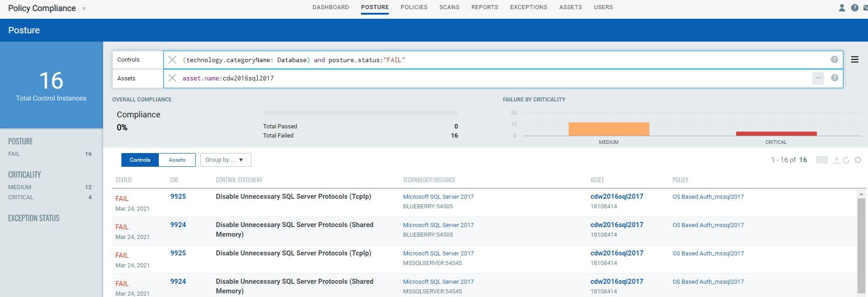The height and width of the screenshot is (297, 868).
Task: Click the download results icon
Action: click(x=836, y=160)
